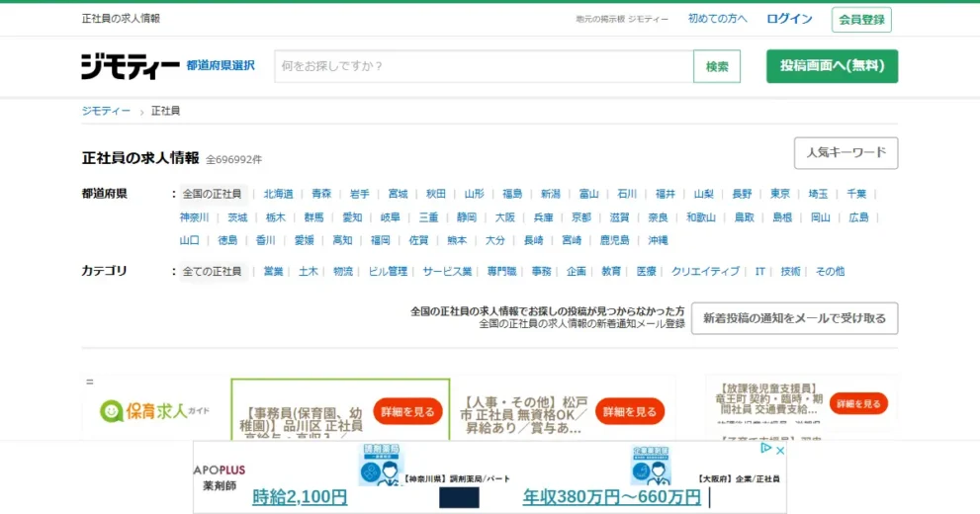The image size is (980, 514).
Task: Close the bottom ad banner
Action: point(780,450)
